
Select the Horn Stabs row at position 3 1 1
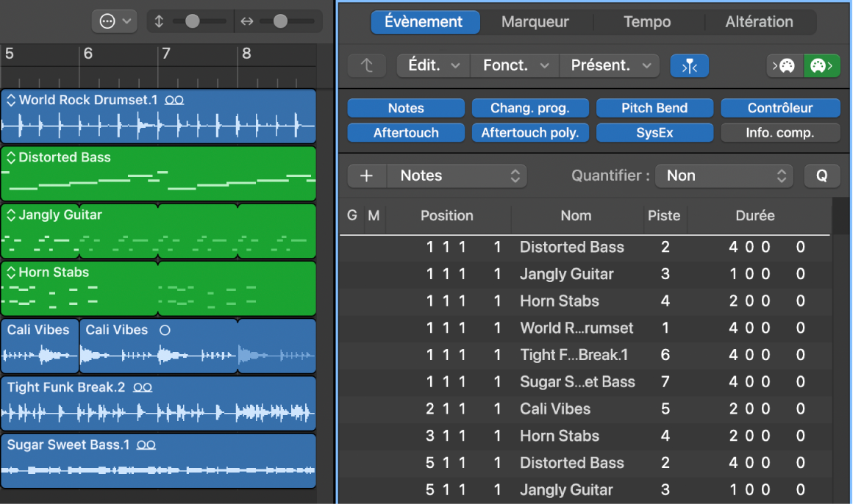[585, 436]
